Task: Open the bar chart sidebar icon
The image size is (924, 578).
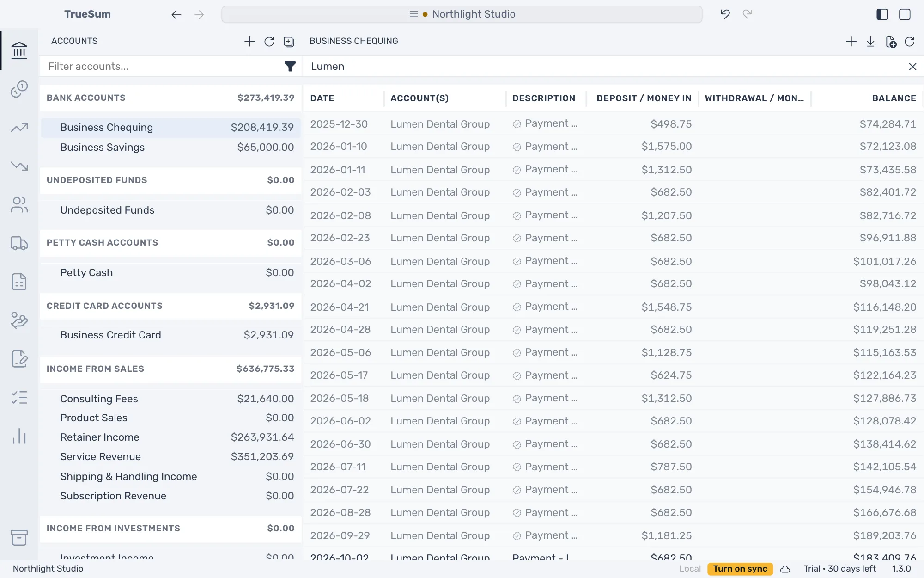Action: 19,436
